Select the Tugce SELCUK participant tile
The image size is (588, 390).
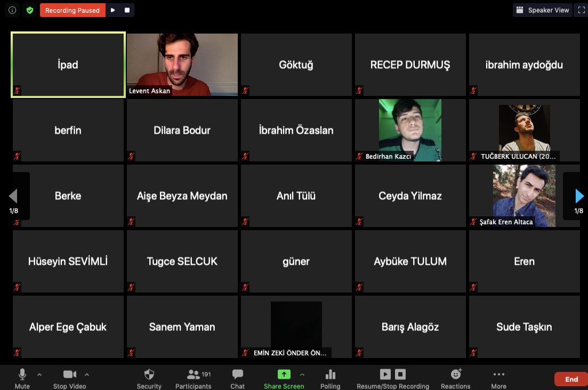tap(182, 262)
